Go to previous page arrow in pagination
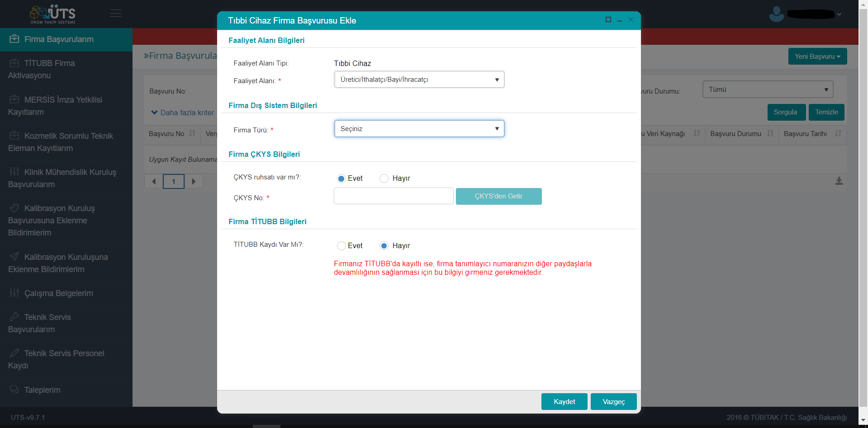This screenshot has height=428, width=868. [154, 181]
